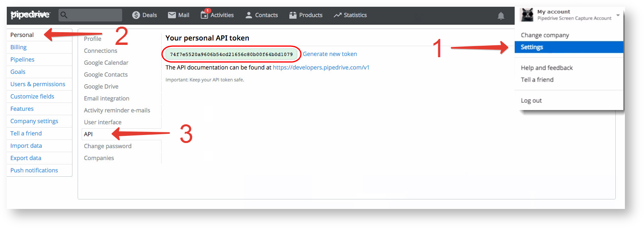The image size is (644, 228).
Task: Open notifications bell icon
Action: pyautogui.click(x=501, y=16)
